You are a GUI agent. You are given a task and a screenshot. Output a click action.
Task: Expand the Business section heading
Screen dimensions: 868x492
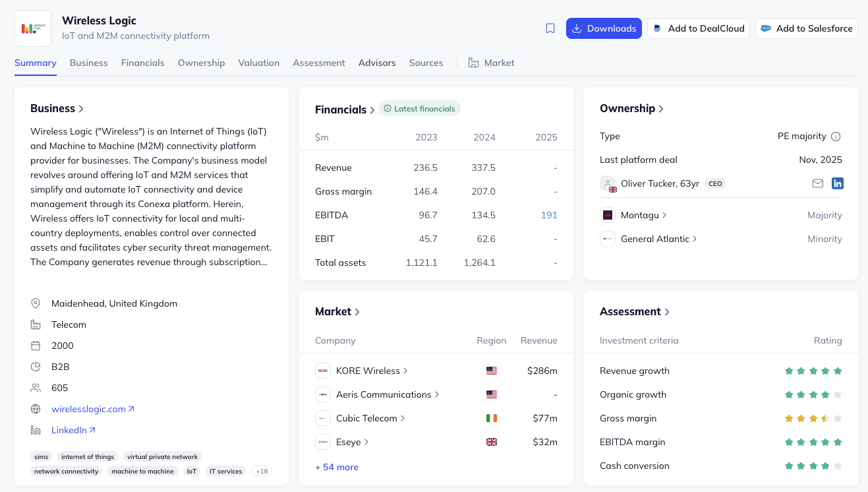(x=57, y=109)
